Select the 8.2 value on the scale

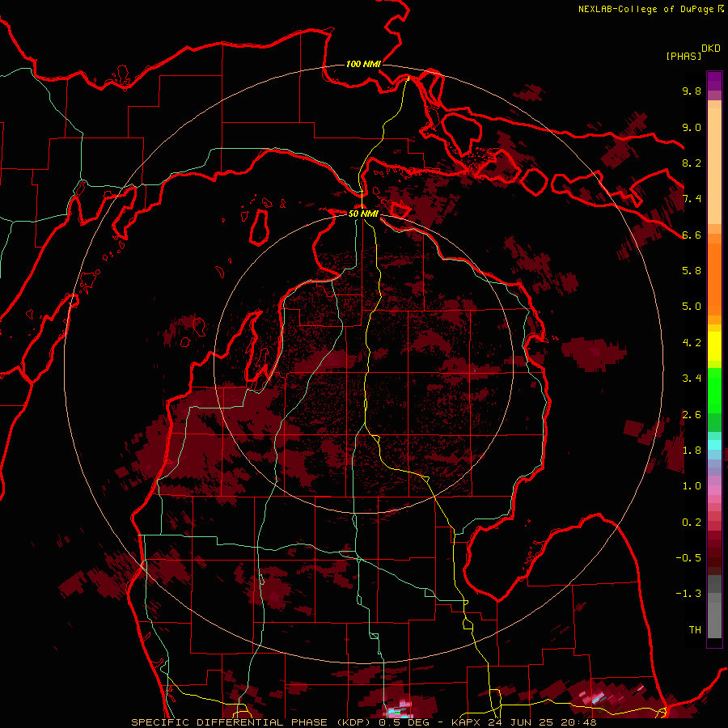692,163
